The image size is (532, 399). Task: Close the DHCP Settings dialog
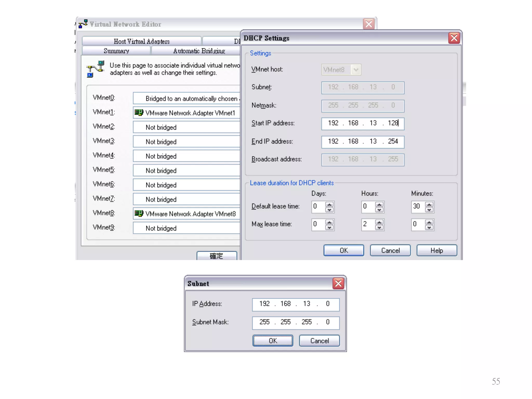coord(454,38)
